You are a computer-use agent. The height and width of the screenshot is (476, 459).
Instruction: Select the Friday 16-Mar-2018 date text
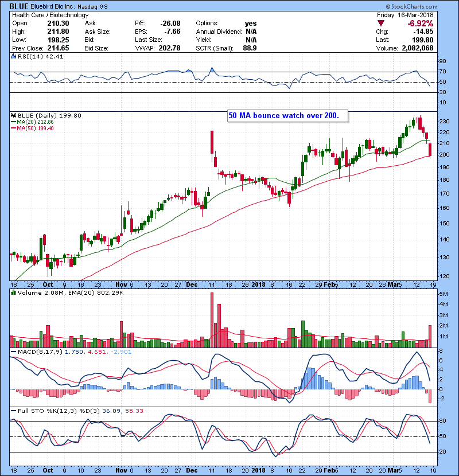click(x=405, y=15)
